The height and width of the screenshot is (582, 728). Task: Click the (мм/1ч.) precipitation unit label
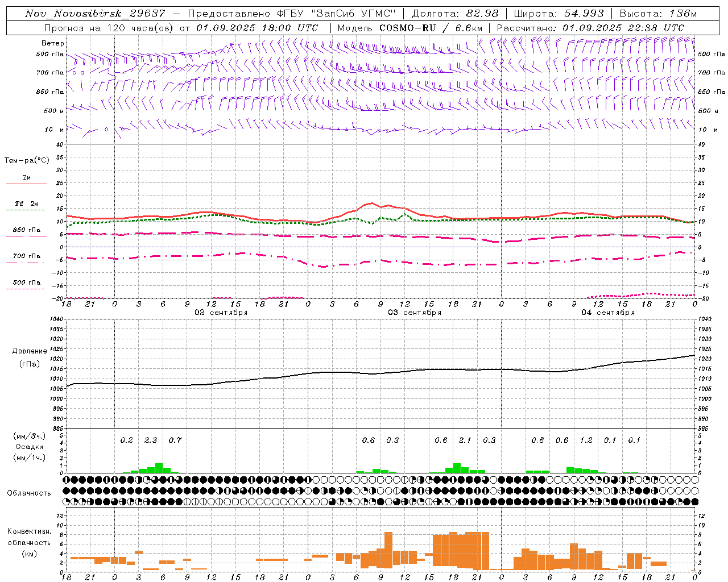(x=30, y=458)
